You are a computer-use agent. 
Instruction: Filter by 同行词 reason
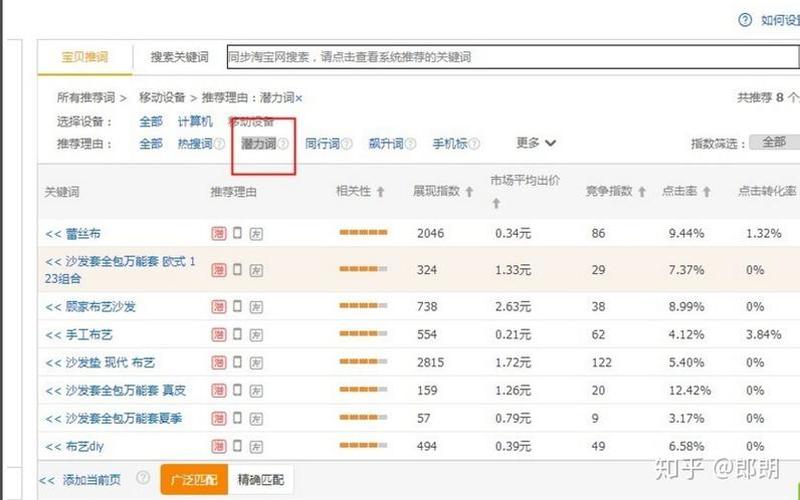coord(322,144)
